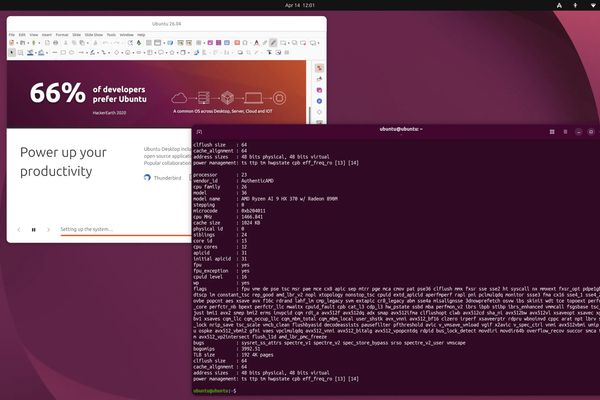Open the Format menu in Impress screenshot
The image size is (600, 400).
coord(62,35)
